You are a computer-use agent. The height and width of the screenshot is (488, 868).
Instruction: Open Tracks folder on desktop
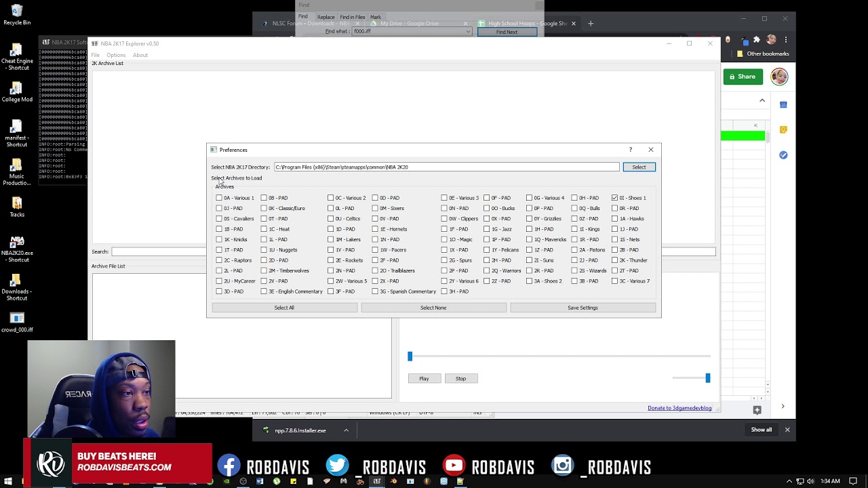(x=17, y=207)
